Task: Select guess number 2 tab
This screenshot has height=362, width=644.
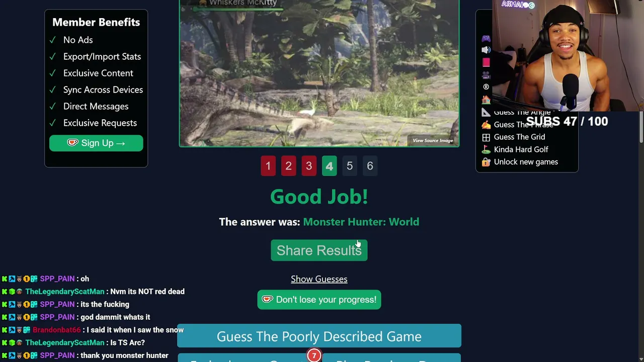Action: 288,166
